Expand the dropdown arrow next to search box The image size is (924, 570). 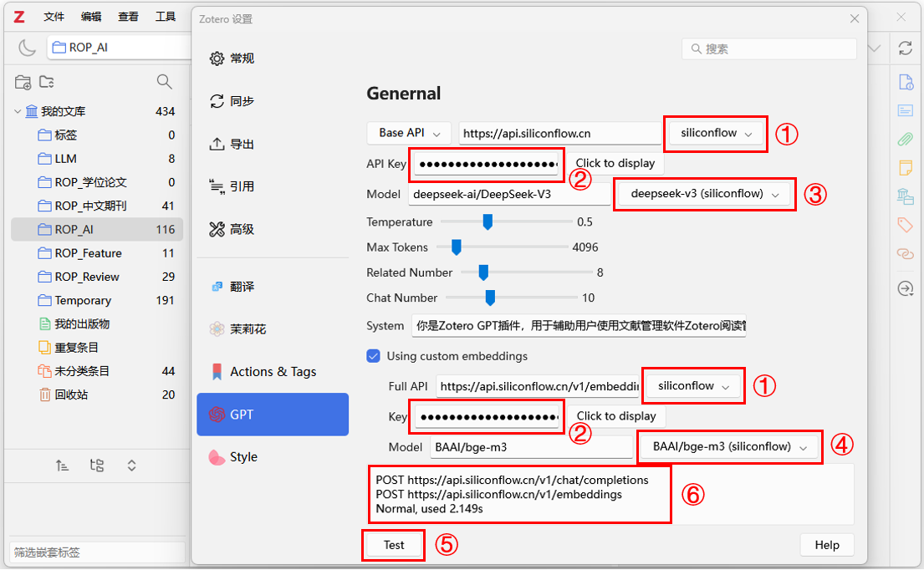(x=876, y=48)
